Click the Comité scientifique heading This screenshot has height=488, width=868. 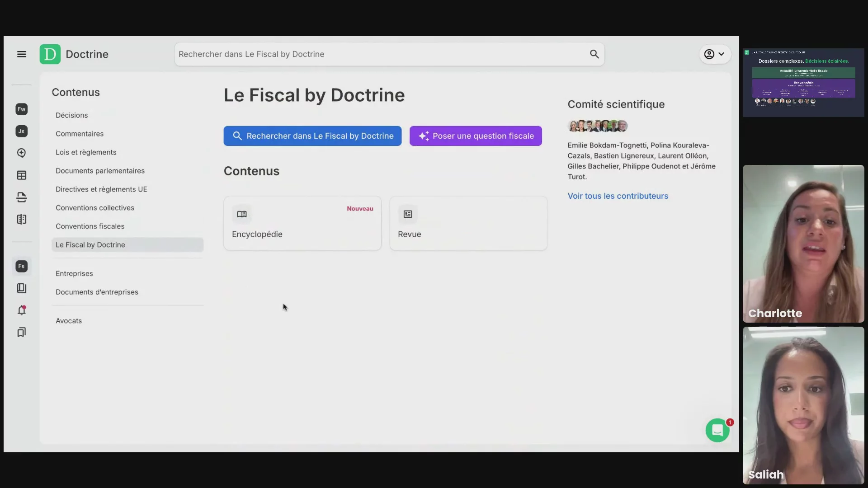[616, 104]
